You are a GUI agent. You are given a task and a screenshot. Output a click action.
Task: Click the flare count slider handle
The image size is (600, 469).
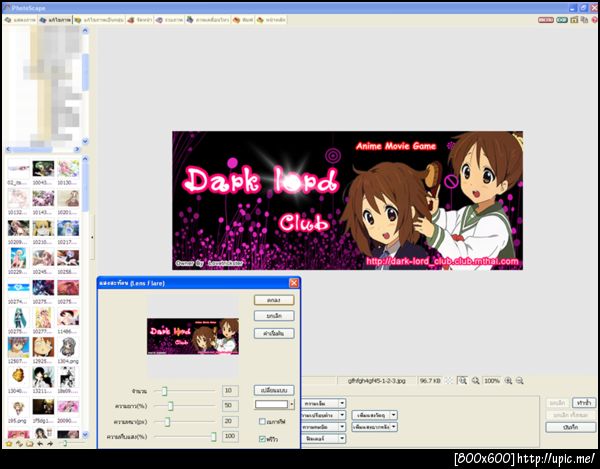coord(164,391)
